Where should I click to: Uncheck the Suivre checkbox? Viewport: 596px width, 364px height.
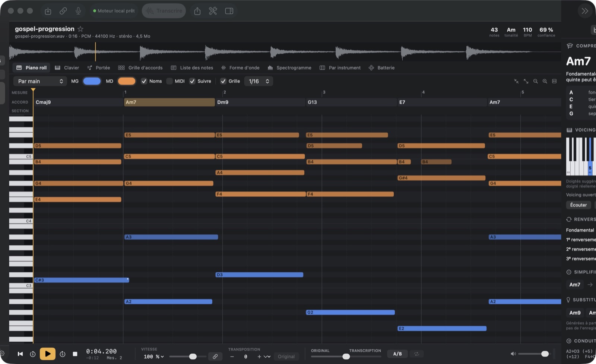tap(192, 81)
